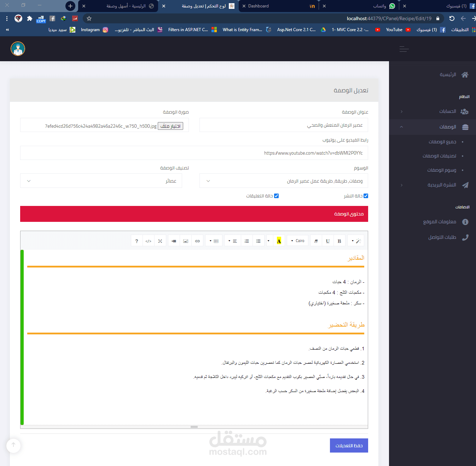Open recipe categories submenu link
This screenshot has height=466, width=476.
(439, 156)
